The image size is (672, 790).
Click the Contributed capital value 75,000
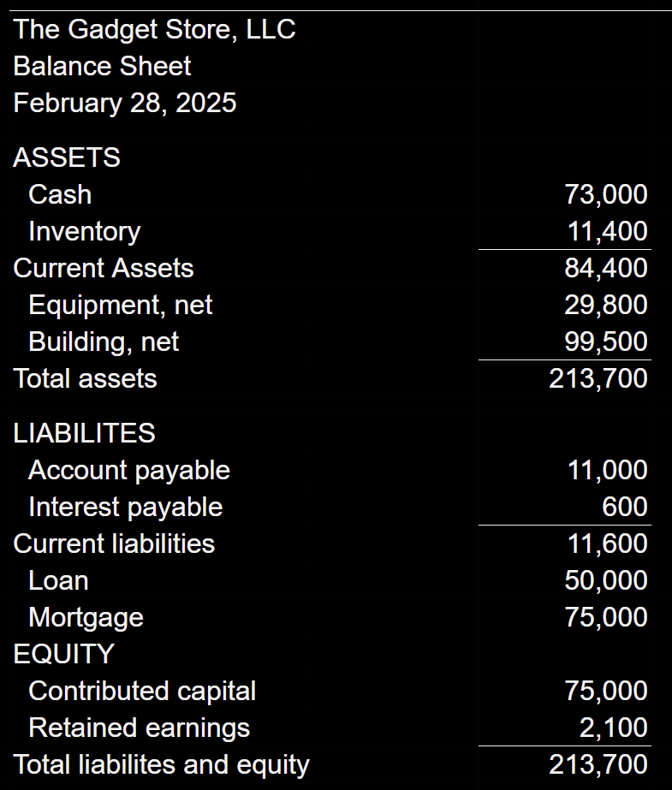coord(606,691)
